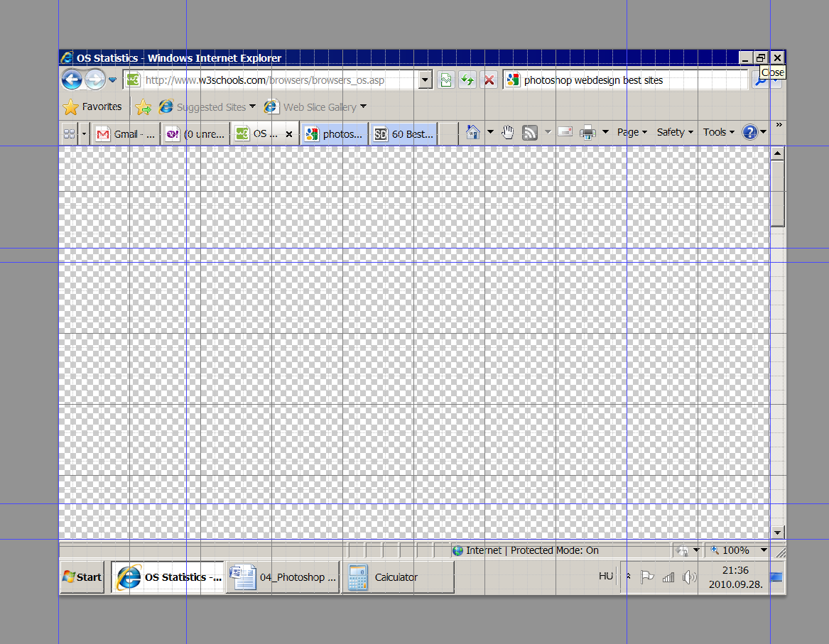Click HU language indicator in tray
This screenshot has width=829, height=644.
tap(606, 576)
